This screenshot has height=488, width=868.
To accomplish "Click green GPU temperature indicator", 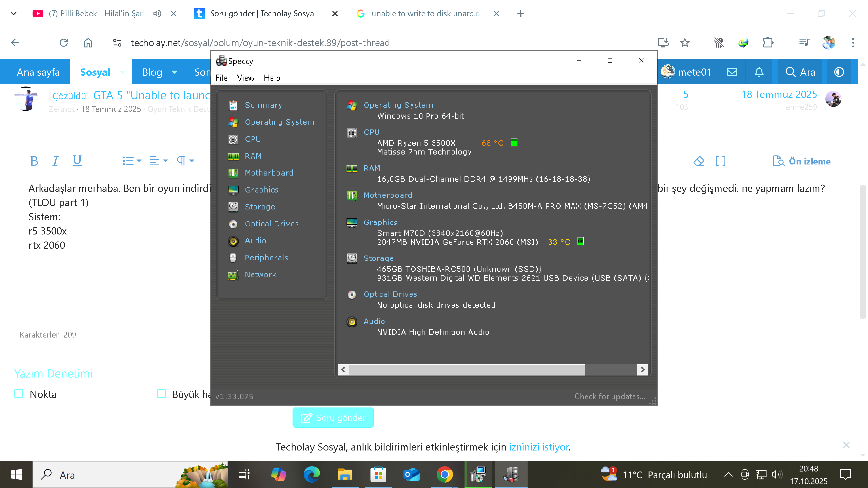I will tap(580, 242).
